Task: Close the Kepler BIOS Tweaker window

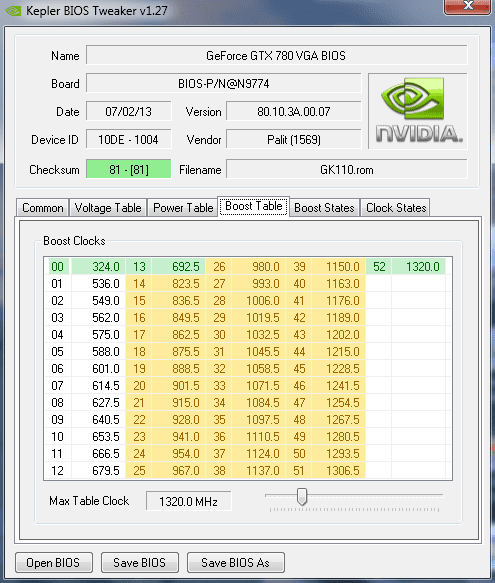Action: click(467, 7)
